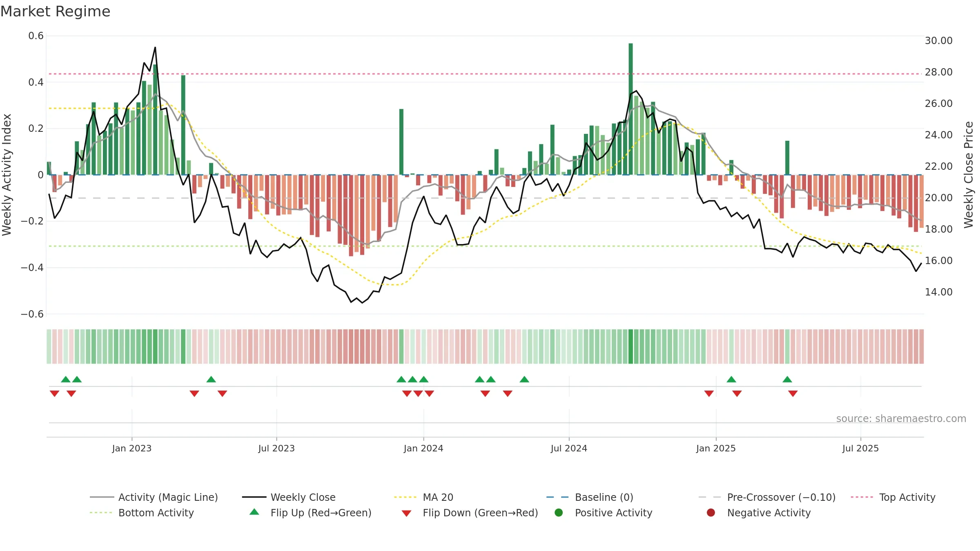Toggle the Weekly Close legend entry

click(289, 497)
